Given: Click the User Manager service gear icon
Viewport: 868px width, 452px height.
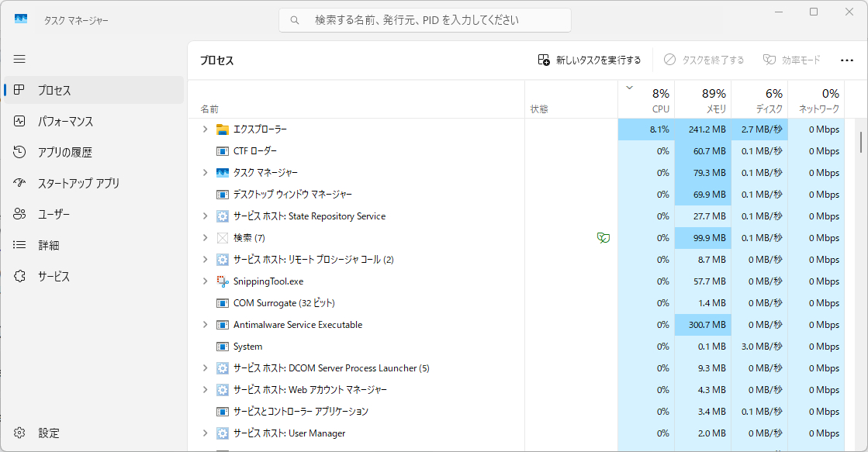Looking at the screenshot, I should [223, 433].
